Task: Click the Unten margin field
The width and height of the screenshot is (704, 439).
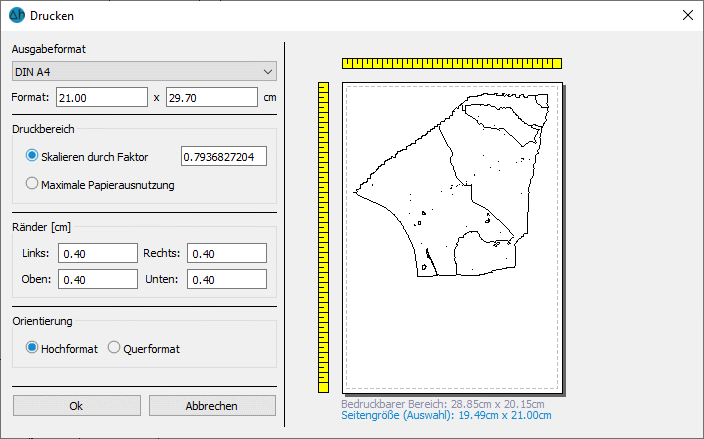Action: 227,279
